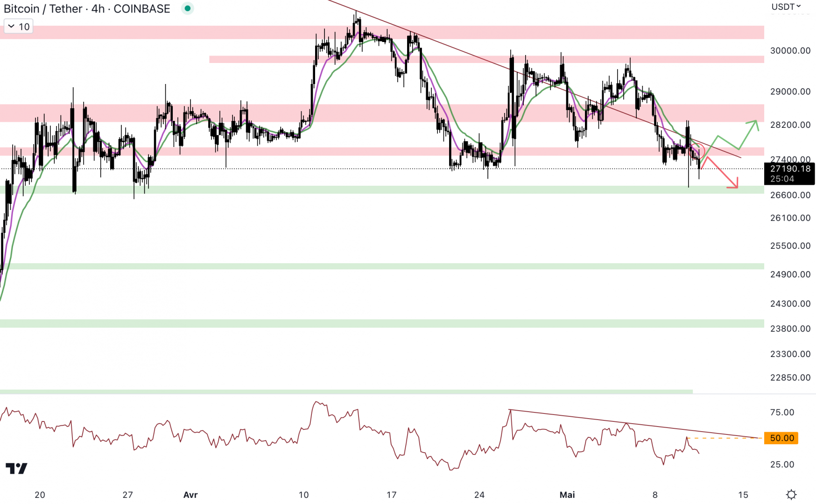Viewport: 816px width, 504px height.
Task: Select the descending trendline on price chart
Action: [x=535, y=79]
